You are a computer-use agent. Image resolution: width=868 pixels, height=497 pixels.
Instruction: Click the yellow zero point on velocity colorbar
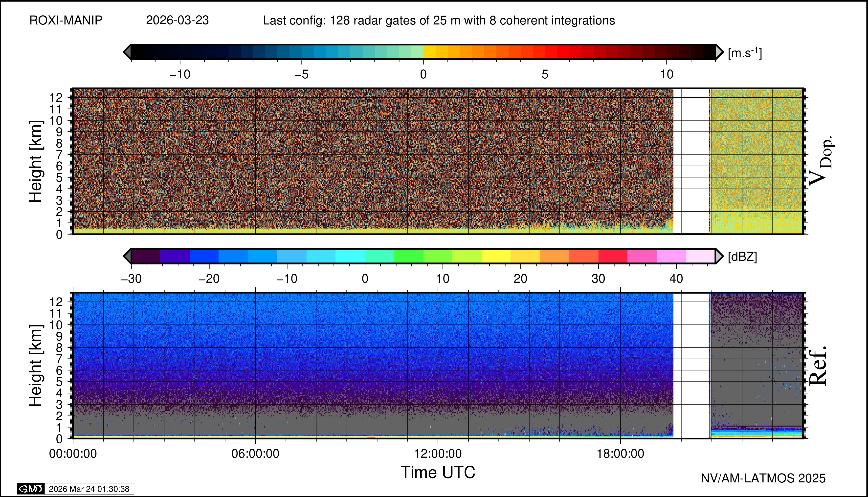click(x=427, y=52)
